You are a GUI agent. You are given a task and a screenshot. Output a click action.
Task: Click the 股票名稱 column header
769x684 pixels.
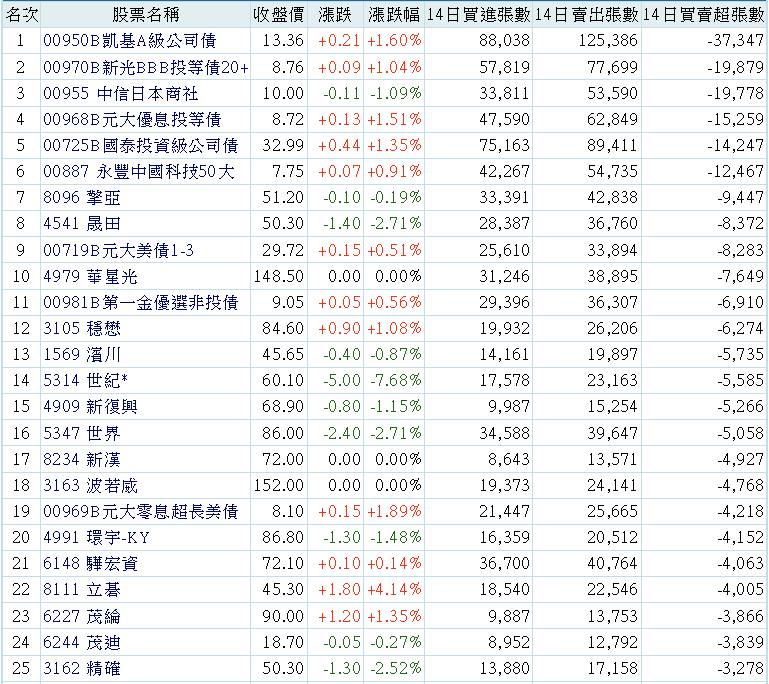pyautogui.click(x=146, y=15)
